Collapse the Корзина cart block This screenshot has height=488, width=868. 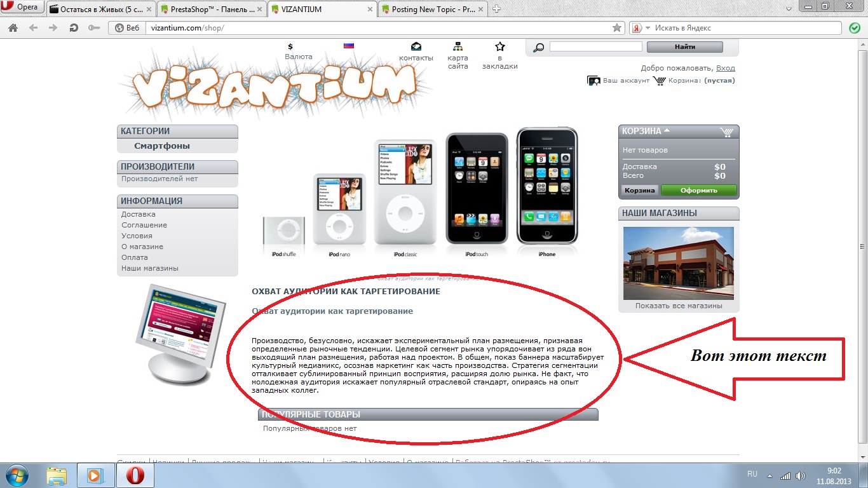click(x=667, y=131)
